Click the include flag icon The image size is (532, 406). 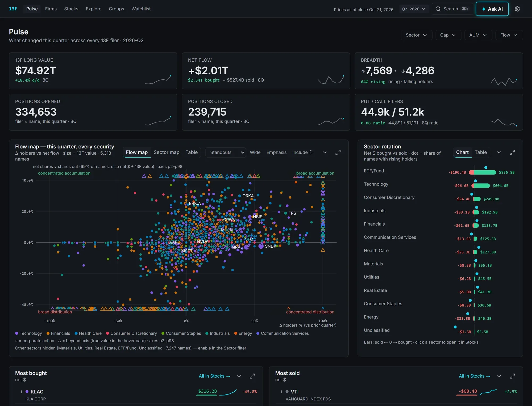(311, 152)
